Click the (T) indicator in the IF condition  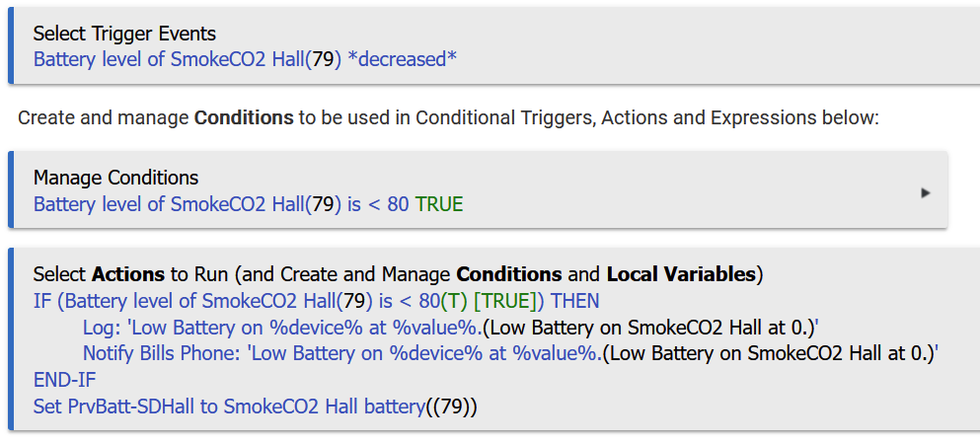click(454, 302)
